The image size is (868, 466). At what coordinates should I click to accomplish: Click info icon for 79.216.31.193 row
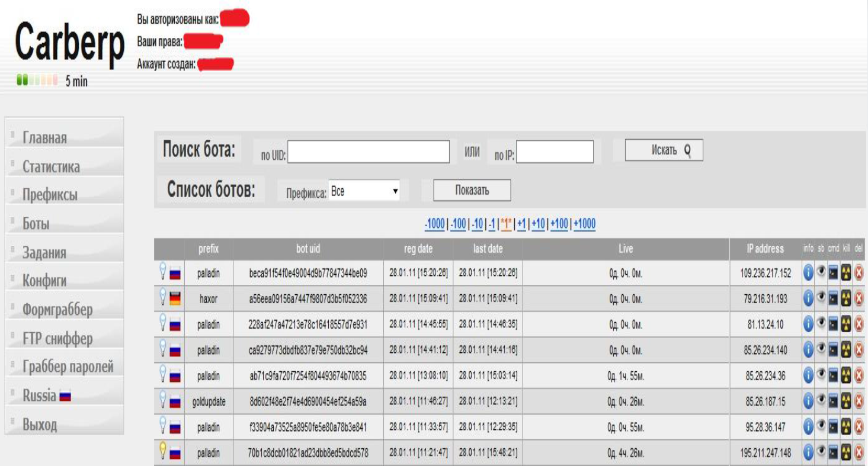coord(809,298)
